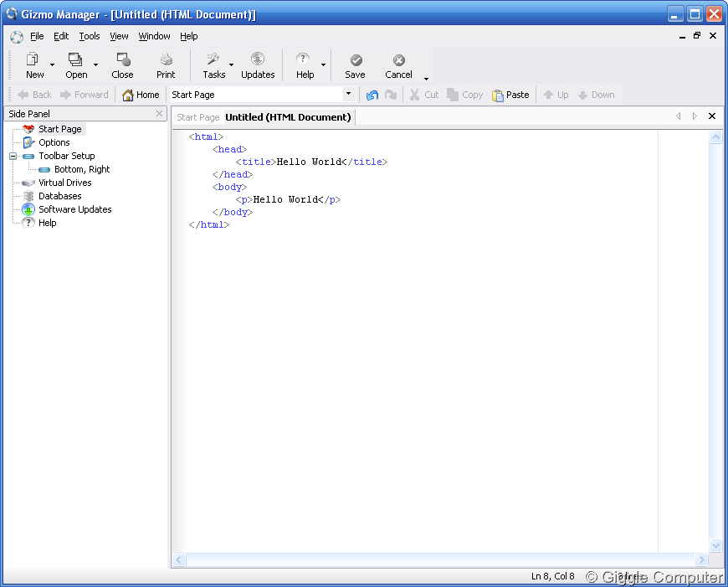Click the horizontal scrollbar right arrow
This screenshot has height=587, width=728.
coord(701,559)
